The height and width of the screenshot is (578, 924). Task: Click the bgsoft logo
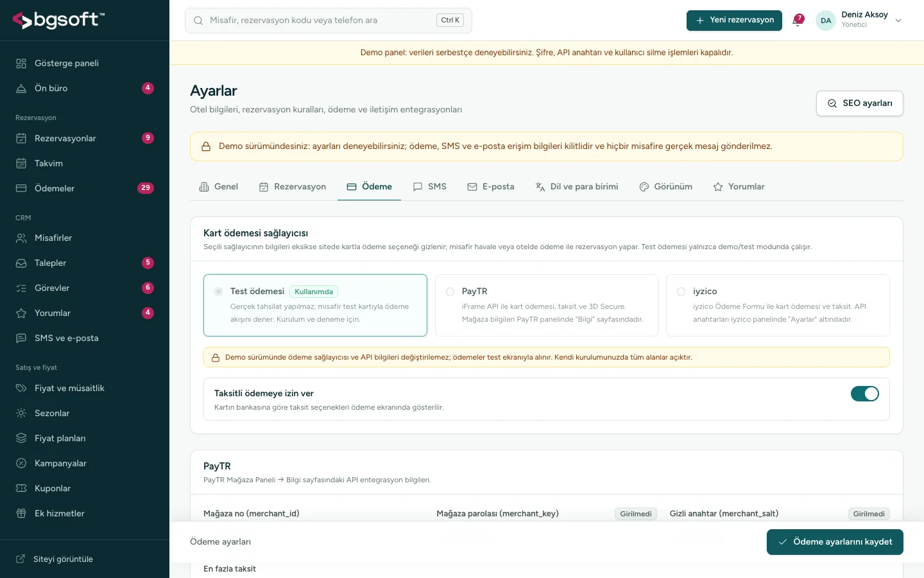tap(58, 21)
